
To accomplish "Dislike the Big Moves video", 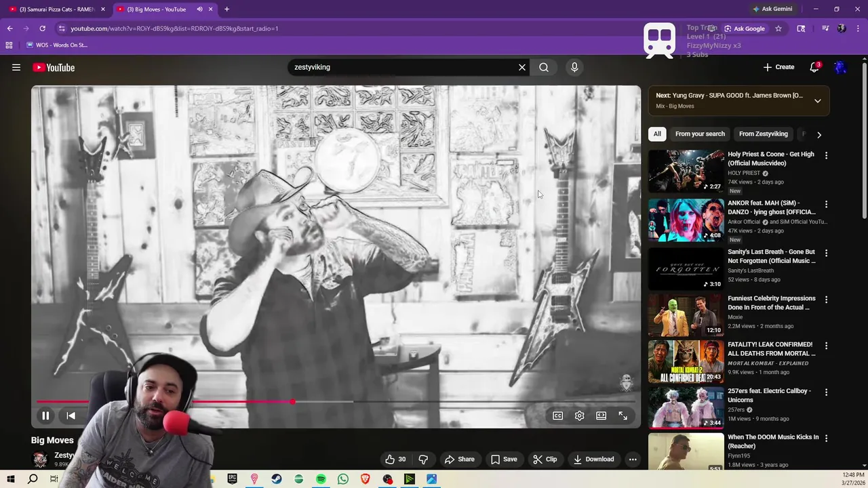I will point(423,459).
